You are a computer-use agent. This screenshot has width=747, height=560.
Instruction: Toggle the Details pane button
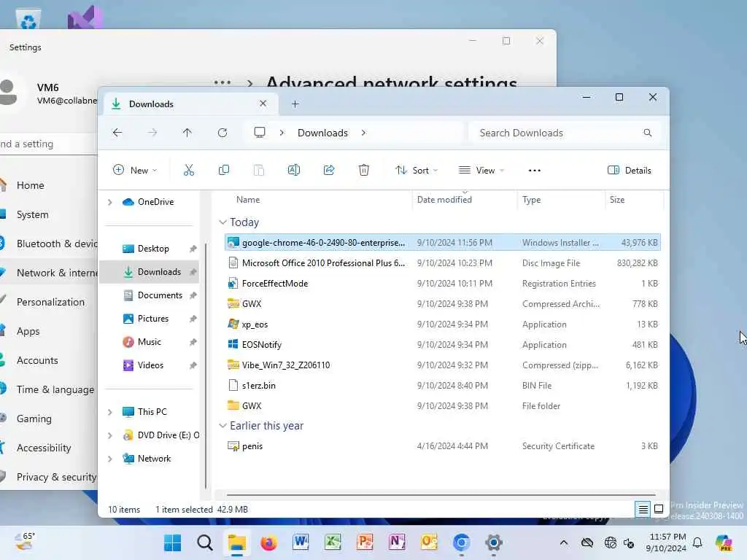(x=630, y=171)
